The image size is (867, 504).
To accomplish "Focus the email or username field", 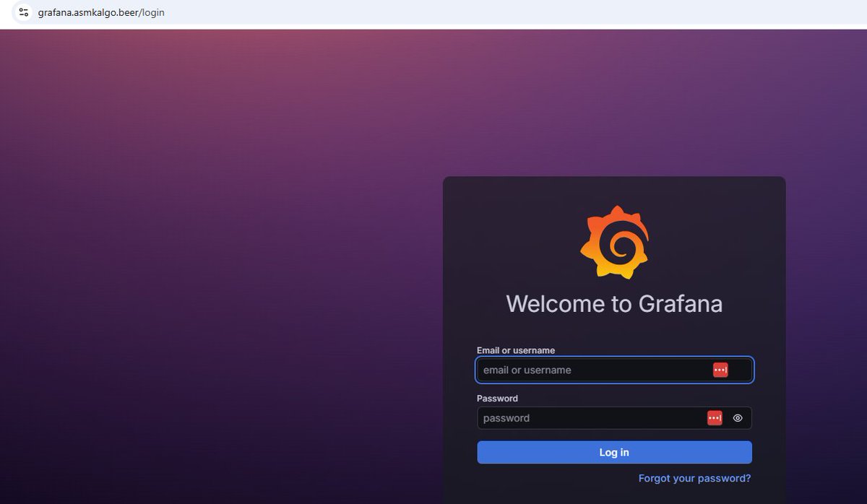I will pyautogui.click(x=614, y=370).
